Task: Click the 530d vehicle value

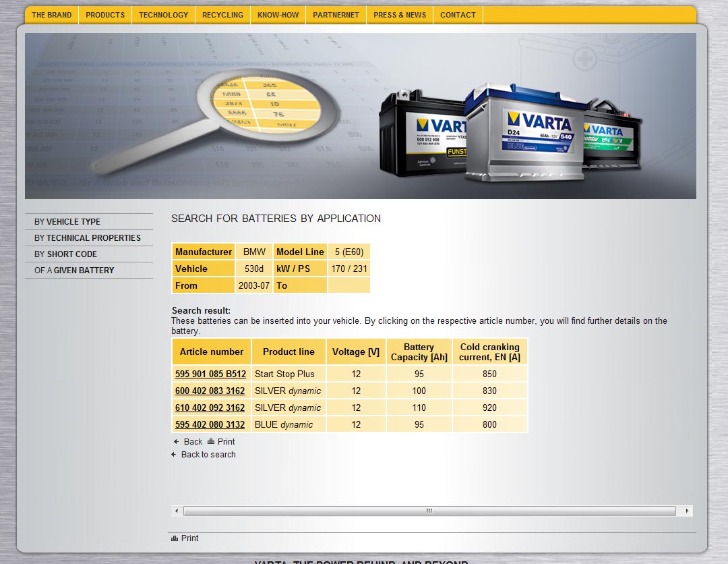Action: click(254, 269)
